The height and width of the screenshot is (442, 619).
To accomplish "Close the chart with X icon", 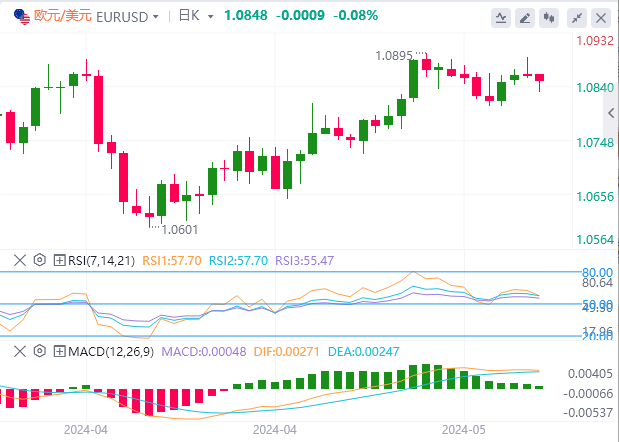I will [601, 18].
